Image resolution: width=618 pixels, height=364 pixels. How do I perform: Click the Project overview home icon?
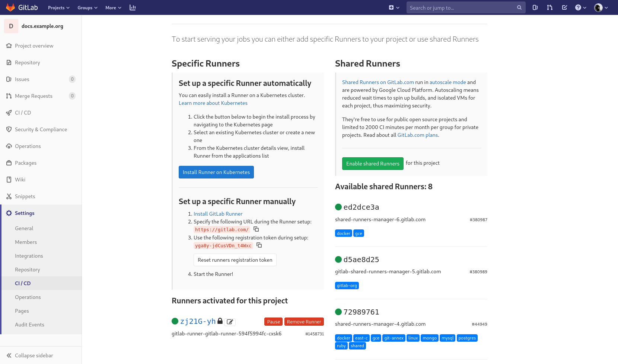(x=9, y=46)
